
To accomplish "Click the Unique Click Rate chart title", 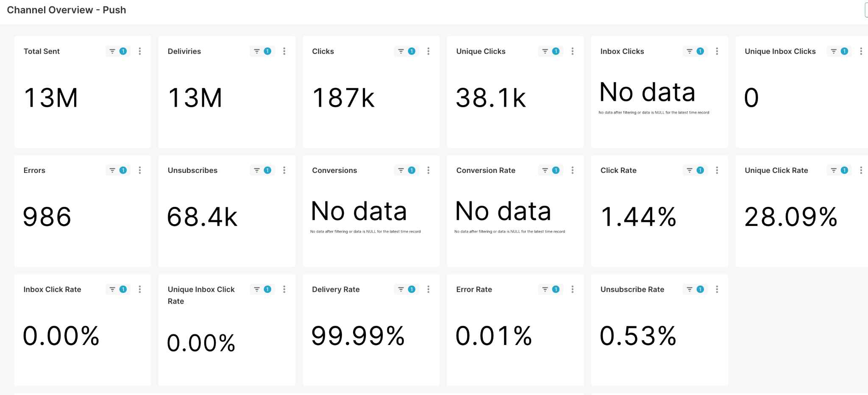I will click(776, 170).
